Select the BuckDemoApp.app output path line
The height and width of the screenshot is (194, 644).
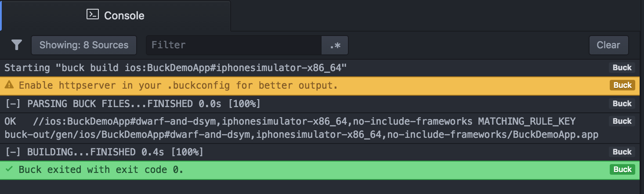click(x=301, y=134)
